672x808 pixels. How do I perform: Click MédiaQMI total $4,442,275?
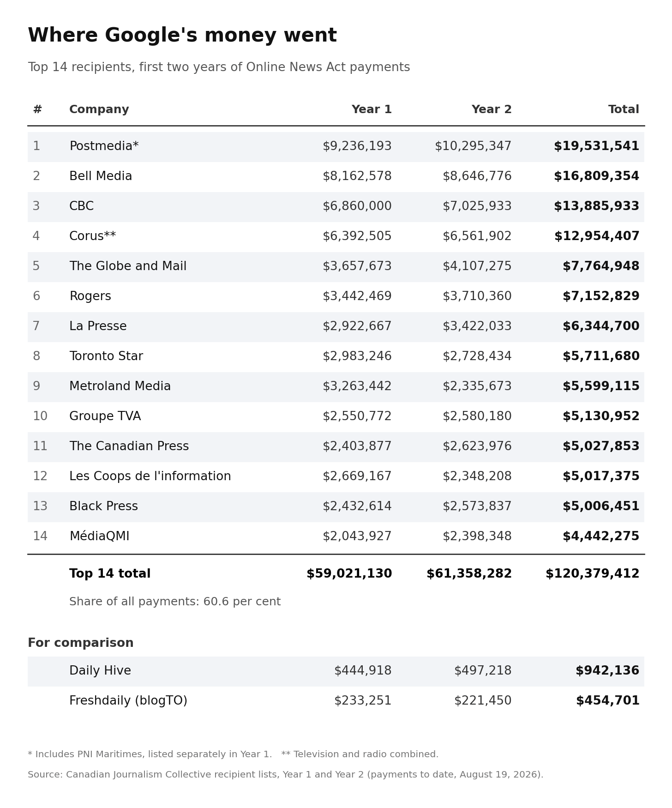pos(601,537)
